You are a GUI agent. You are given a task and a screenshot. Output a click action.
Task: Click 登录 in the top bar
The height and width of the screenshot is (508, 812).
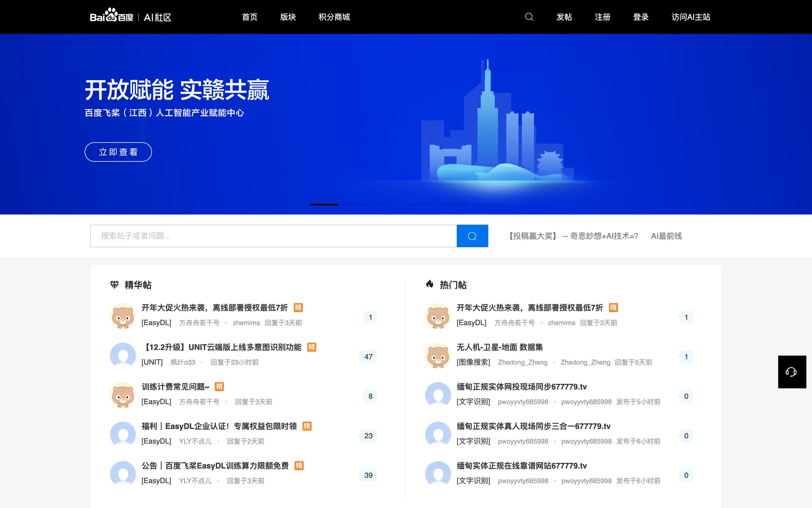641,17
